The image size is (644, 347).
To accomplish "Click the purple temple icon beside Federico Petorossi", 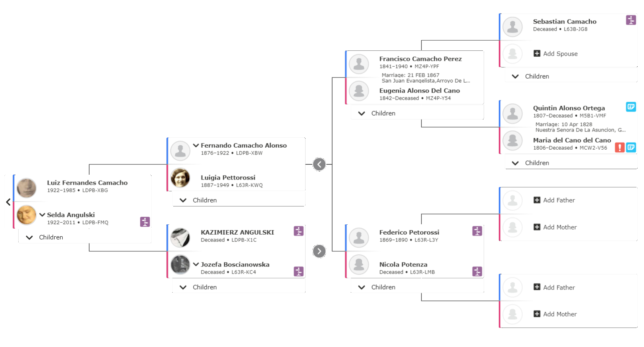I will 477,231.
